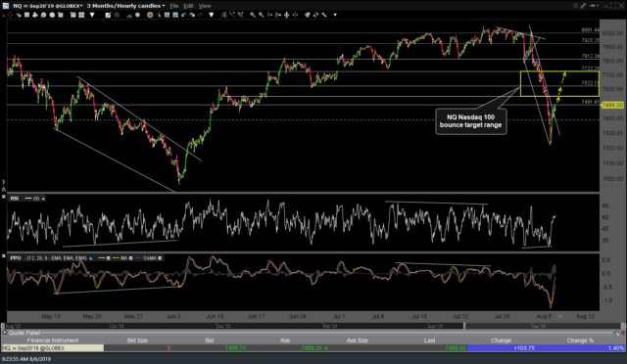Toggle the OsMA visibility checkbox
627x364 pixels.
[160, 258]
